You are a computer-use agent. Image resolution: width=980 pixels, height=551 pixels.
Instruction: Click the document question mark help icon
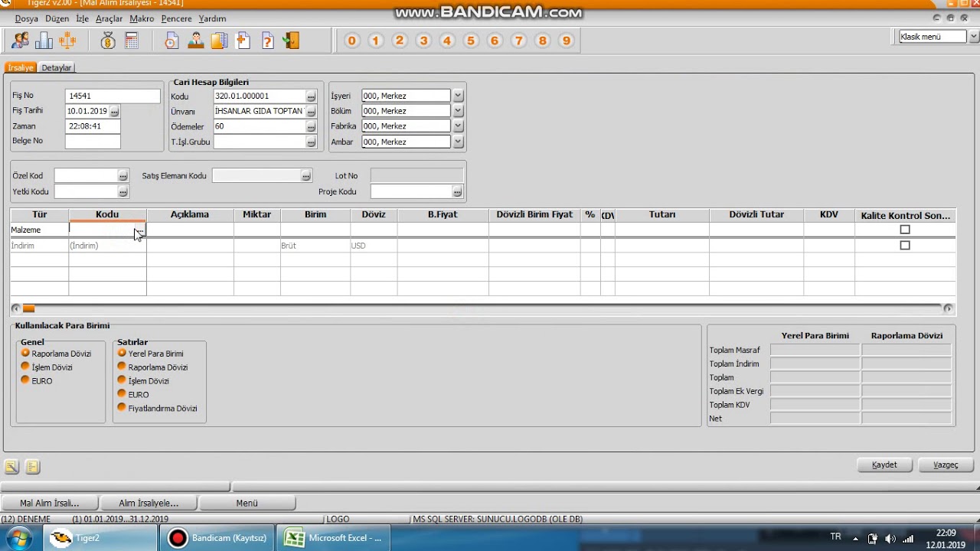267,41
